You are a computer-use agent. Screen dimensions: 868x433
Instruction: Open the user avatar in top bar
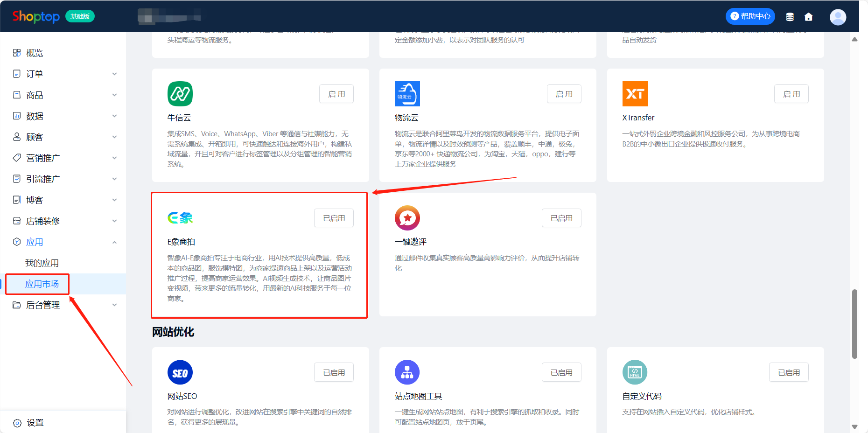(x=838, y=17)
